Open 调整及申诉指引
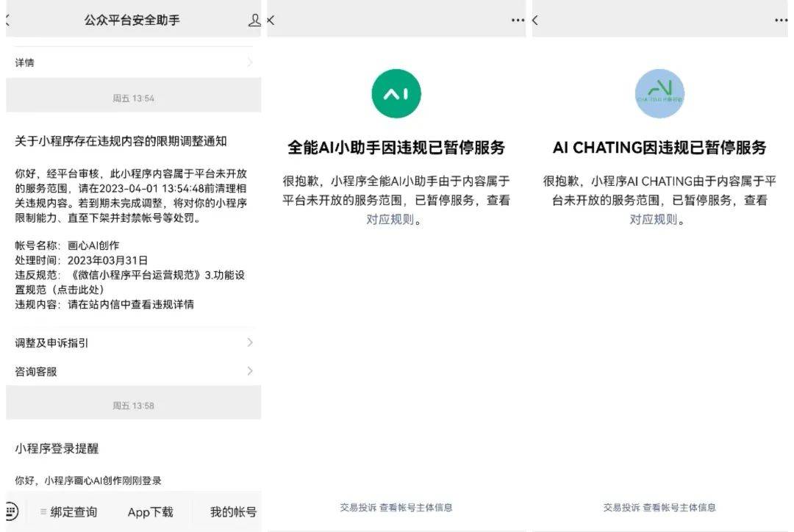Screen dimensions: 794x532 click(x=134, y=342)
